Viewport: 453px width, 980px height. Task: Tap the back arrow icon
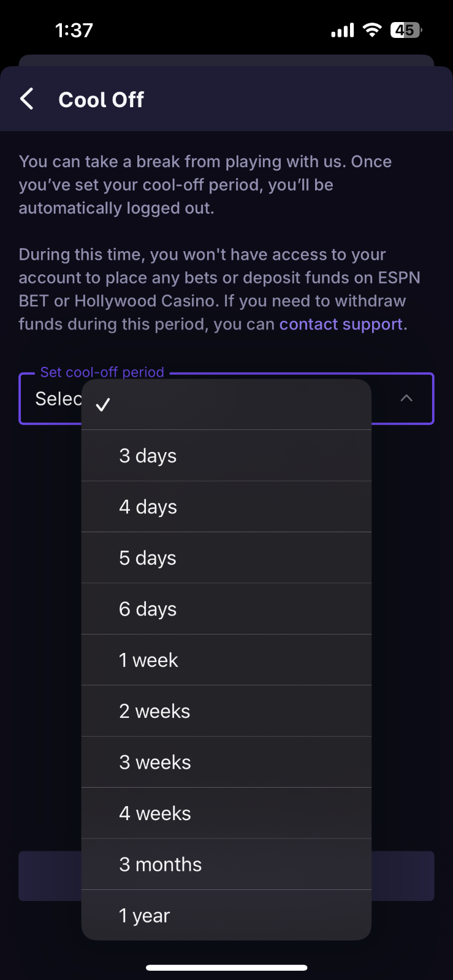(27, 99)
